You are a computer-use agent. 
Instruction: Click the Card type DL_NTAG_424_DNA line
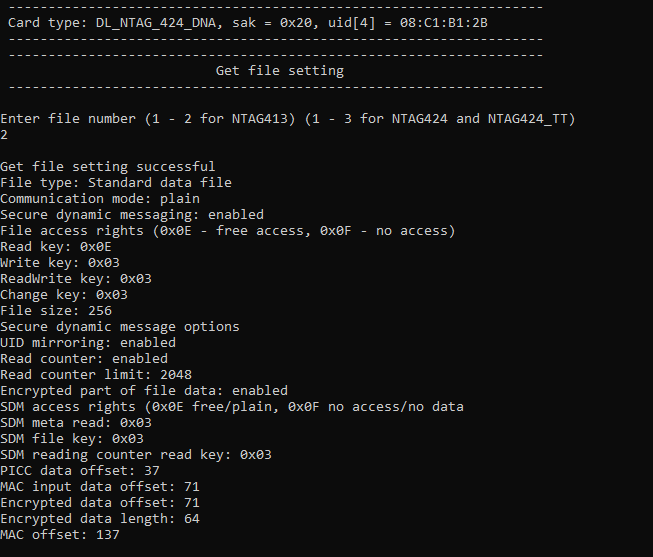(x=248, y=23)
